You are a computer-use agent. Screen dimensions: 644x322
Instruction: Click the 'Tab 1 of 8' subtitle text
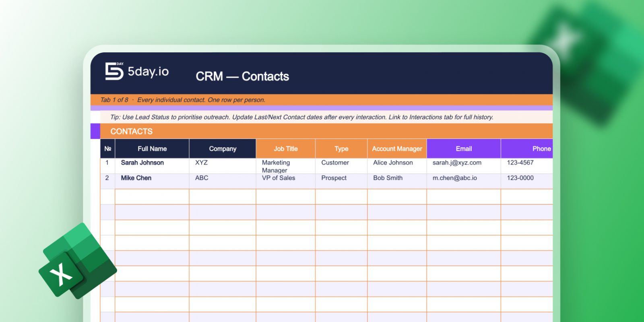coord(114,100)
